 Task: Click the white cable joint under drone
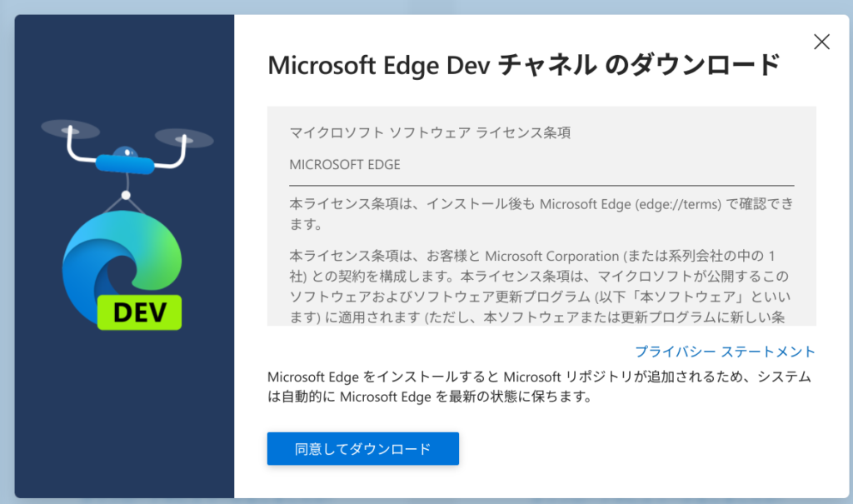[127, 195]
